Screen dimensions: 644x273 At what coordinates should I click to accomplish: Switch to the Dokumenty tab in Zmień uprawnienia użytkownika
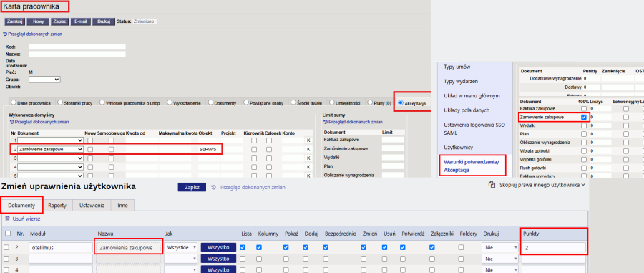(21, 205)
